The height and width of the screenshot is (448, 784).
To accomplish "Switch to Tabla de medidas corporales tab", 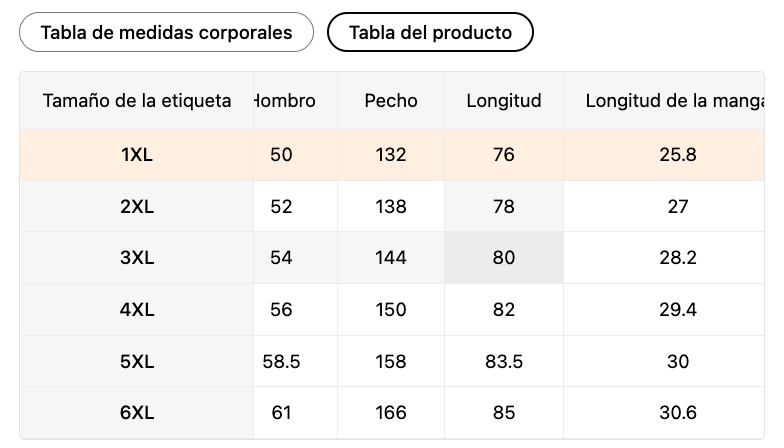I will pyautogui.click(x=166, y=32).
